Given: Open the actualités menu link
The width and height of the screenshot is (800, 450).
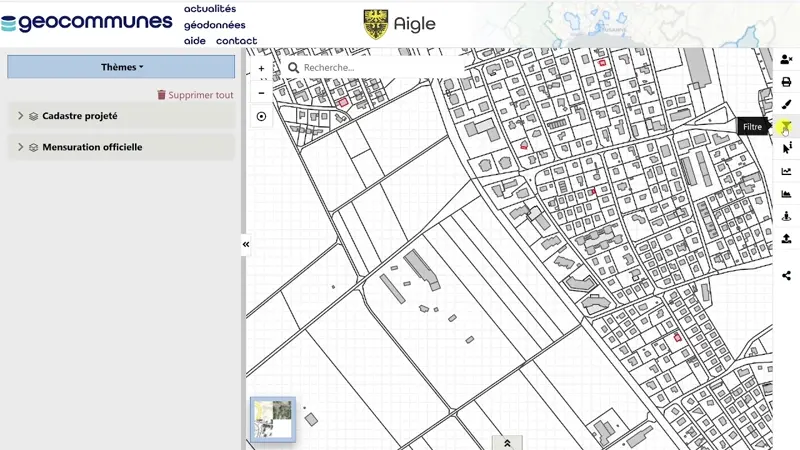Looking at the screenshot, I should pyautogui.click(x=210, y=9).
